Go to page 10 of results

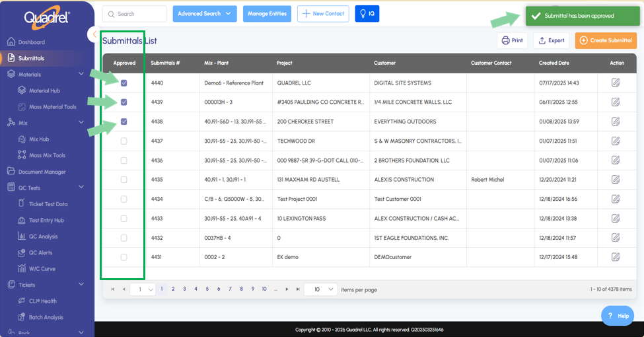pyautogui.click(x=264, y=289)
